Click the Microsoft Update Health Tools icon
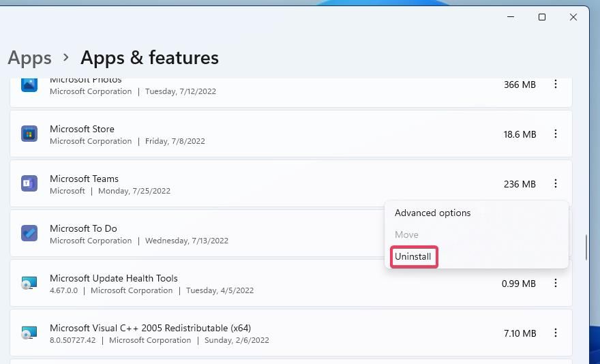The width and height of the screenshot is (600, 364). point(29,284)
